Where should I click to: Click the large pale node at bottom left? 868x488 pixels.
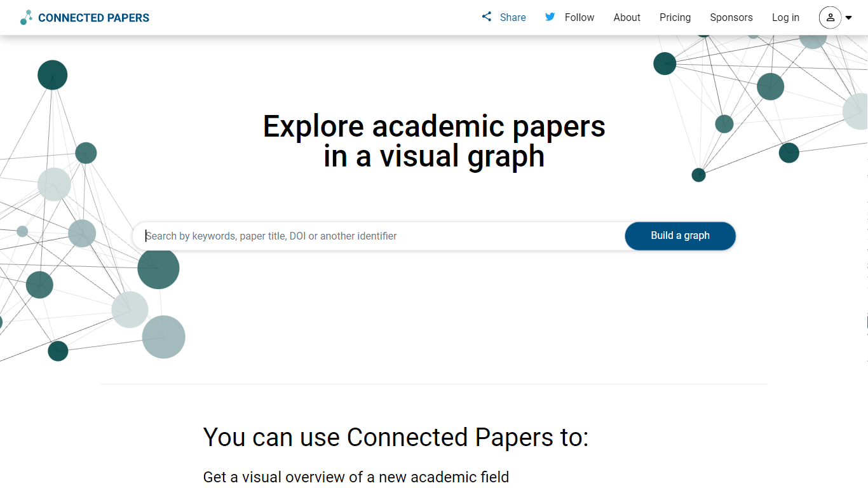[x=163, y=337]
